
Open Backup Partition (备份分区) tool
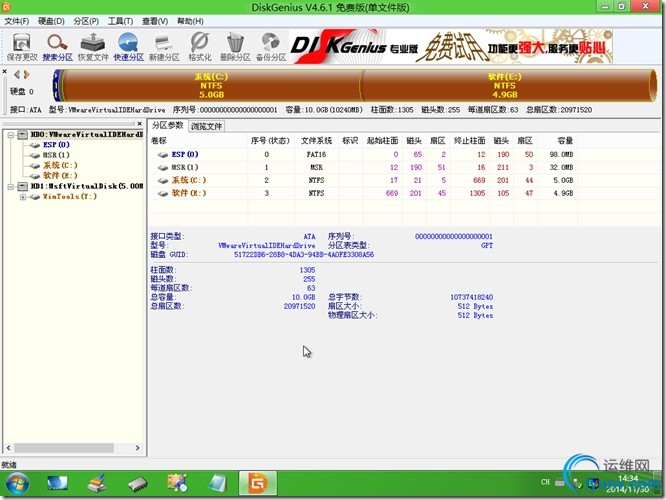click(271, 47)
